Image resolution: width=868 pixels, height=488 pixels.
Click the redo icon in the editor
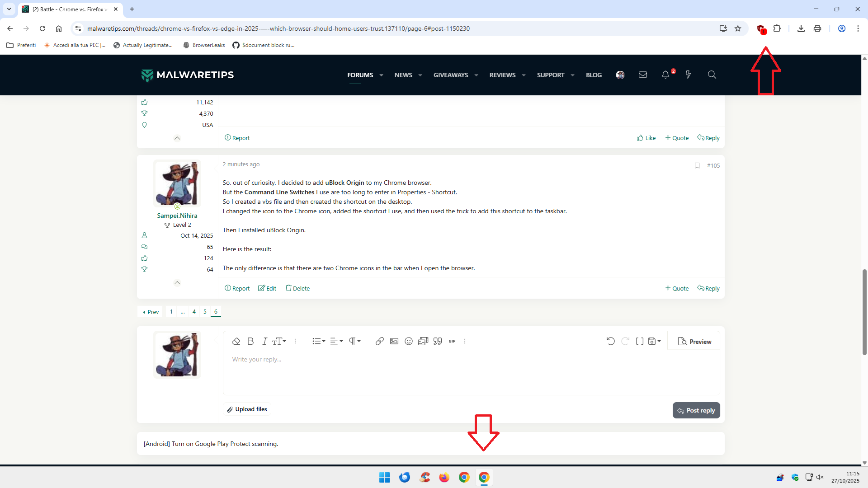(625, 341)
